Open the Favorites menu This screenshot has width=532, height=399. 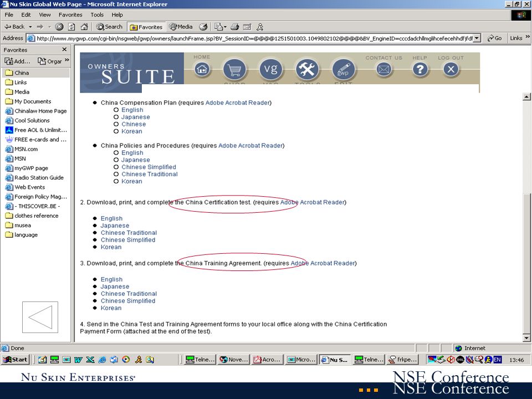(x=70, y=14)
